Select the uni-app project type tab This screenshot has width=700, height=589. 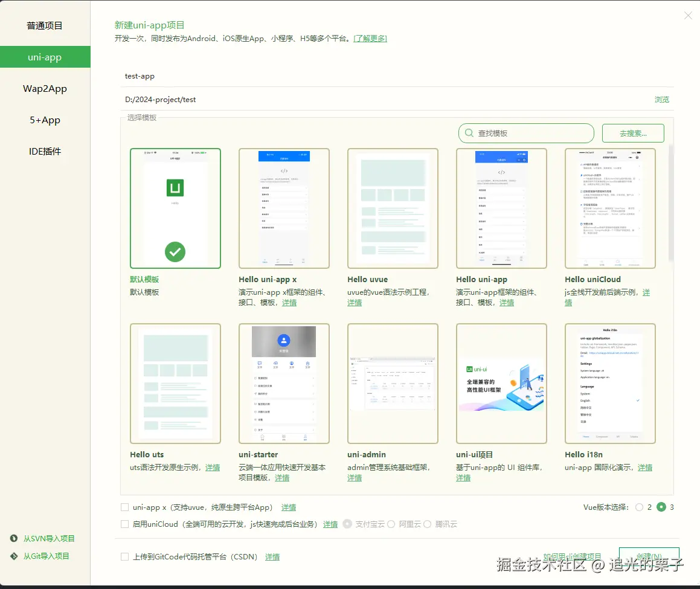coord(45,57)
